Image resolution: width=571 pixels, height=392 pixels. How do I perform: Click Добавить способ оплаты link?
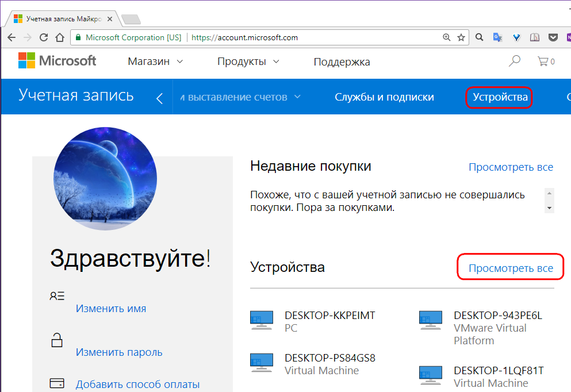(137, 385)
